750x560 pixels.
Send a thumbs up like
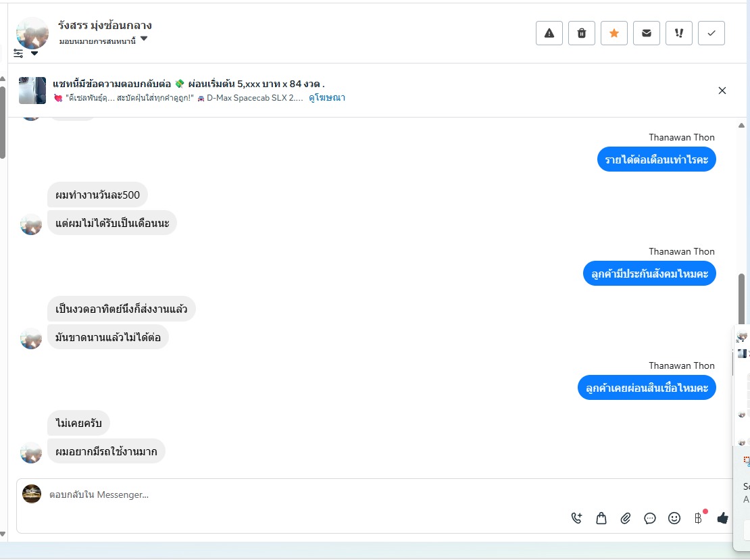coord(722,517)
